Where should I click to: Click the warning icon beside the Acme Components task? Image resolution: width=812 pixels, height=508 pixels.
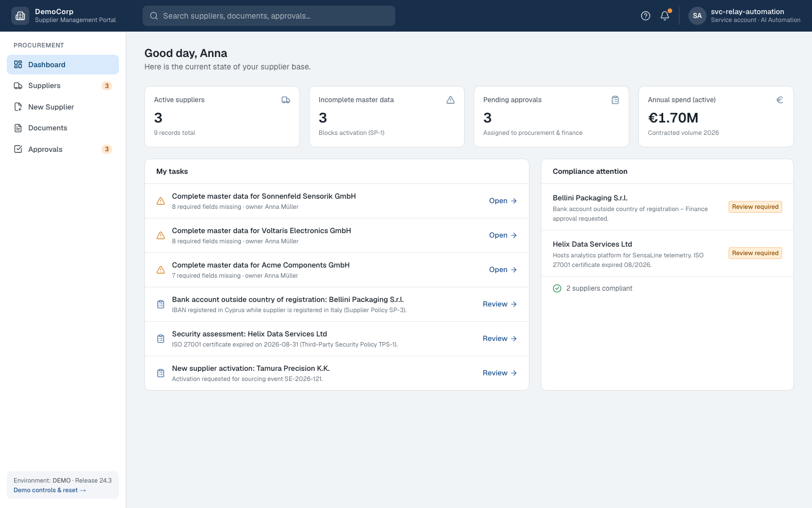point(161,270)
